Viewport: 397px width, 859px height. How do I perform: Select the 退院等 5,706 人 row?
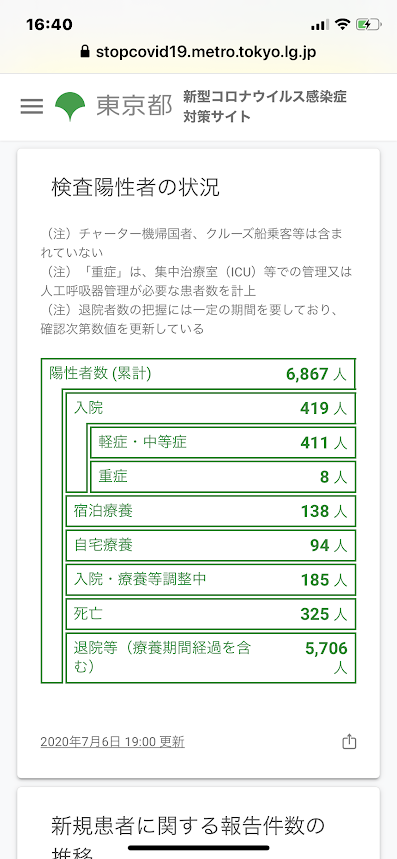pos(211,658)
